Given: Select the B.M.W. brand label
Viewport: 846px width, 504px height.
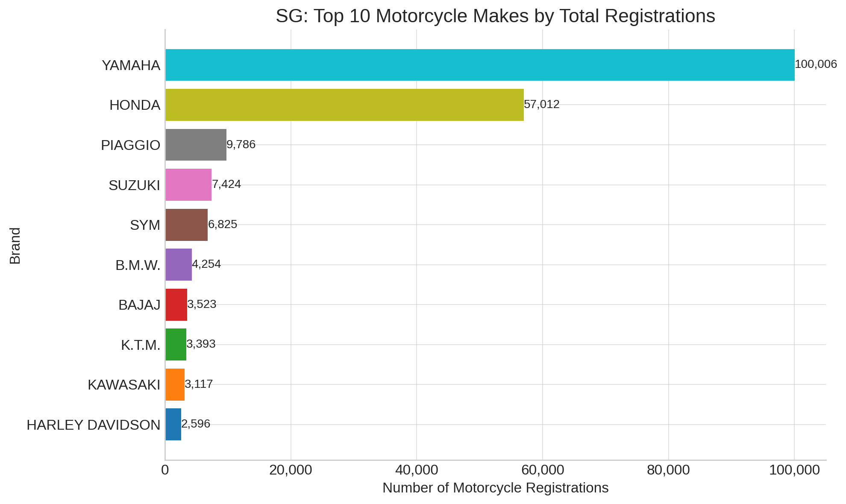Looking at the screenshot, I should (138, 265).
